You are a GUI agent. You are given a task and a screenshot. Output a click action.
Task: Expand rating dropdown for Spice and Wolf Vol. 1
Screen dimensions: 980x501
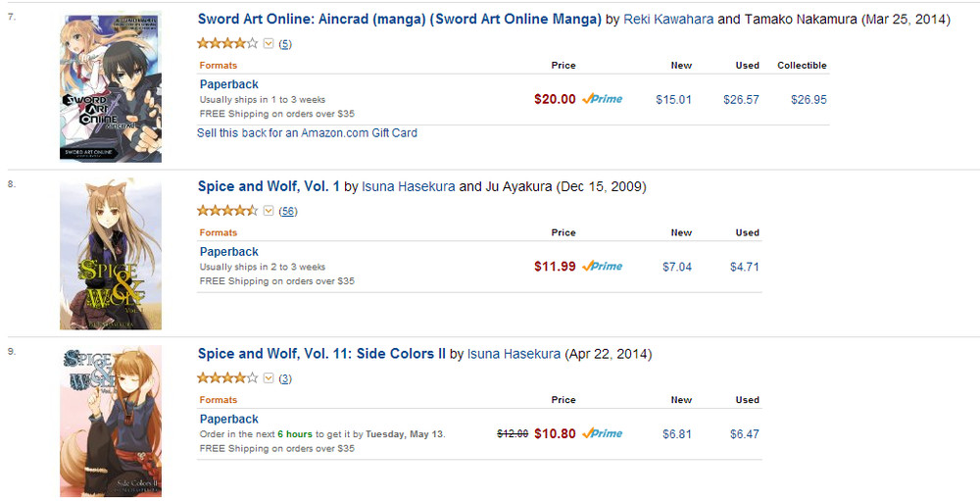click(269, 211)
